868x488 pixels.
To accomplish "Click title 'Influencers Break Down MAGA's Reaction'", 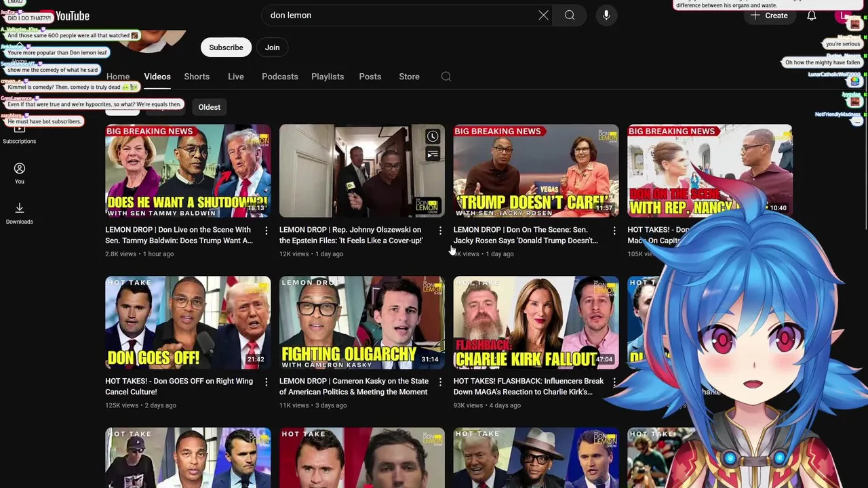I will (528, 386).
